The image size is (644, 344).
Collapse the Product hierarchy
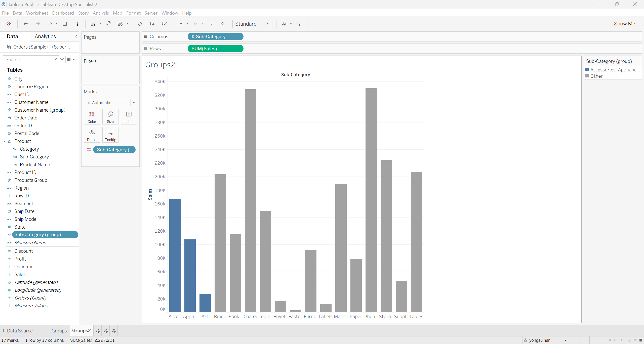tap(5, 141)
